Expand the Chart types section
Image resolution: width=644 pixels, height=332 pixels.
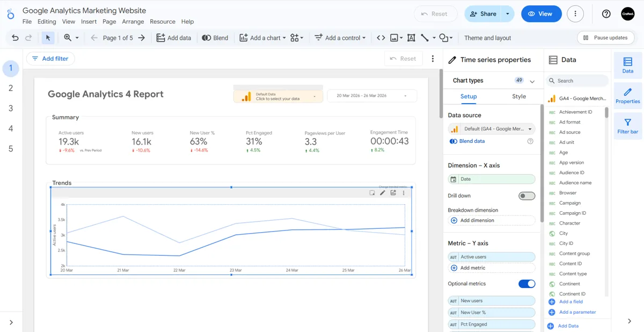point(532,80)
